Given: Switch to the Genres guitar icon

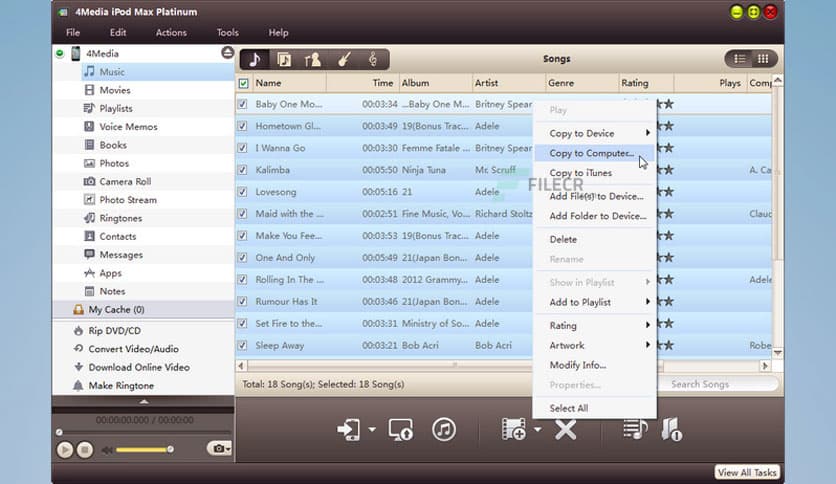Looking at the screenshot, I should [x=344, y=59].
